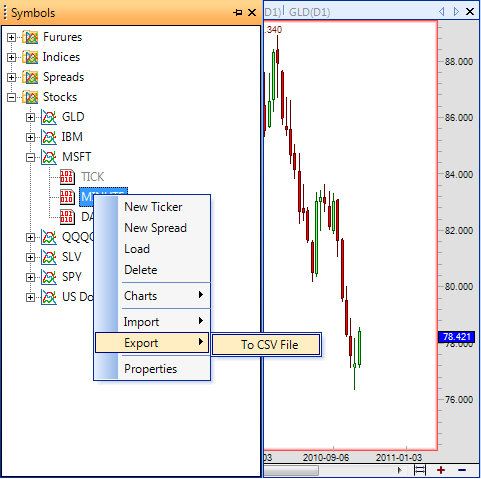Click the bar spacing icon beside zoom controls

pyautogui.click(x=420, y=470)
